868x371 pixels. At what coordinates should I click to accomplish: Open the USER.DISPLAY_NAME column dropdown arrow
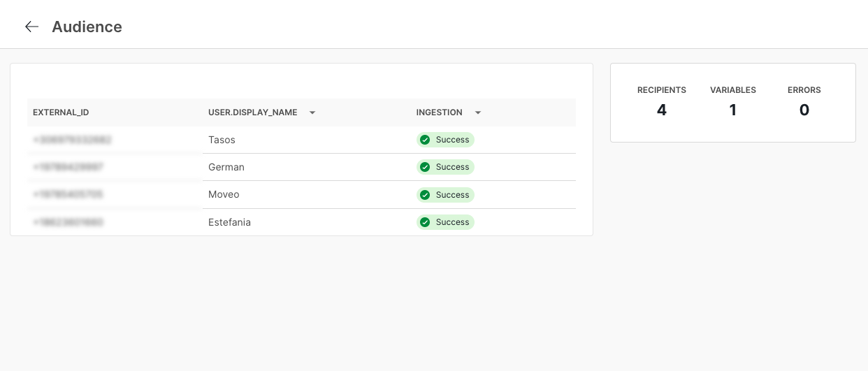click(x=312, y=112)
